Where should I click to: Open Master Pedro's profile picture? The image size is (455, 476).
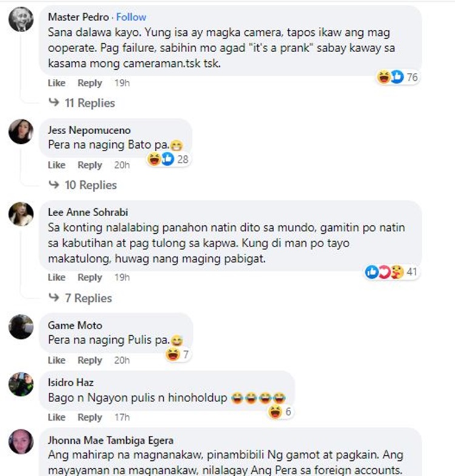click(21, 19)
